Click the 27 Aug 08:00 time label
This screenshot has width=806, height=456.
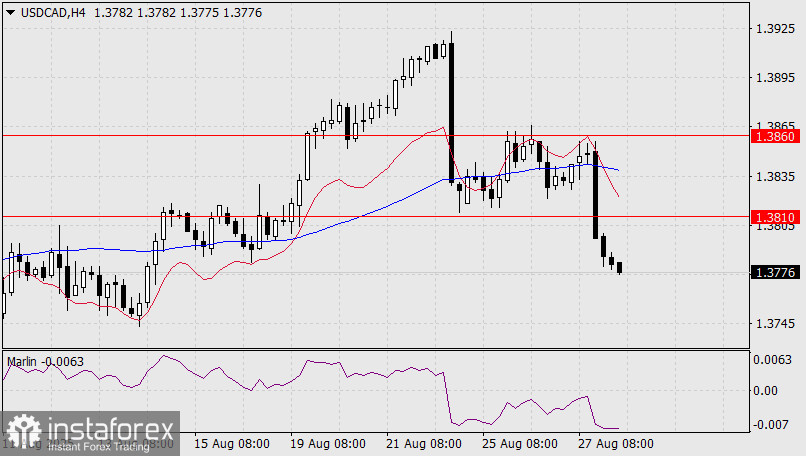pos(616,444)
